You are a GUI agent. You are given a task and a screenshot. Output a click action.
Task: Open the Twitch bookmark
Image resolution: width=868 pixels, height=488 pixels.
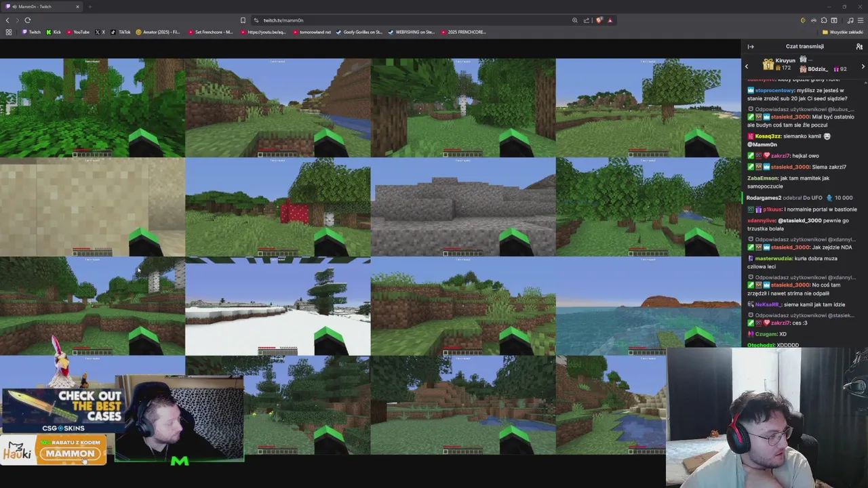point(31,32)
